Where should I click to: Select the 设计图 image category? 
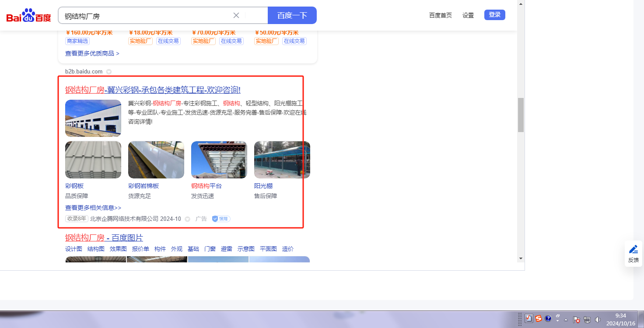tap(73, 249)
